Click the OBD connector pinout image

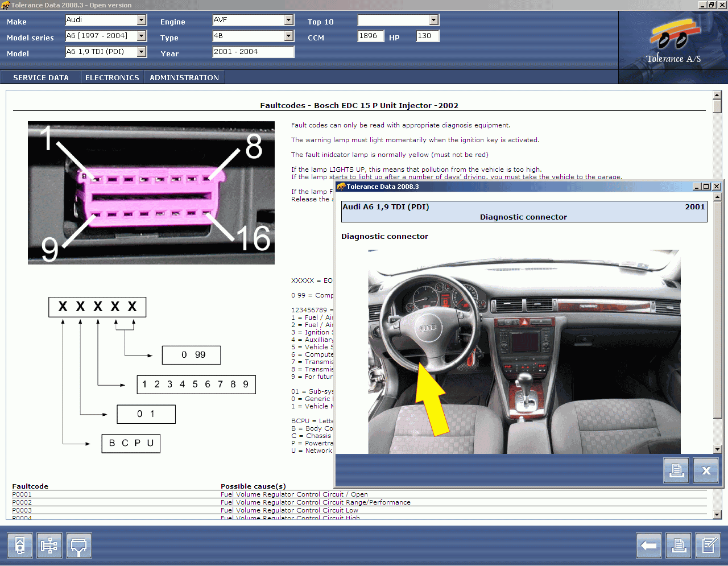click(151, 193)
